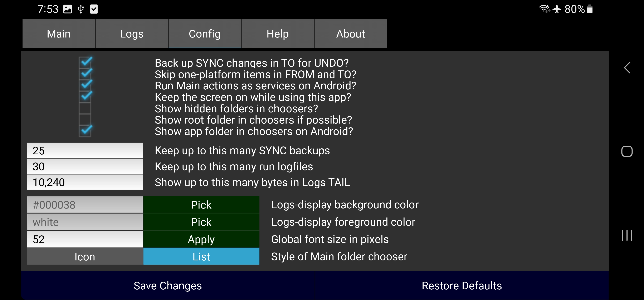Image resolution: width=644 pixels, height=300 pixels.
Task: Tap the Android back navigation arrow
Action: 627,68
